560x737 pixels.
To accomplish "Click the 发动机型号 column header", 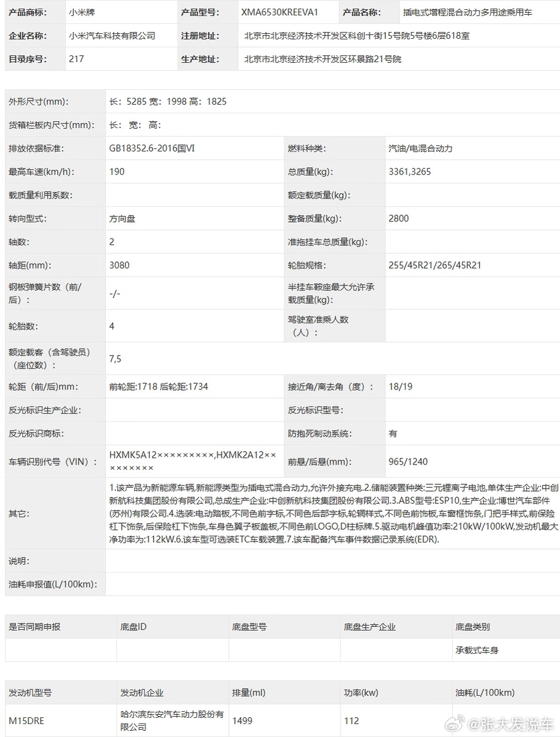I will 30,692.
